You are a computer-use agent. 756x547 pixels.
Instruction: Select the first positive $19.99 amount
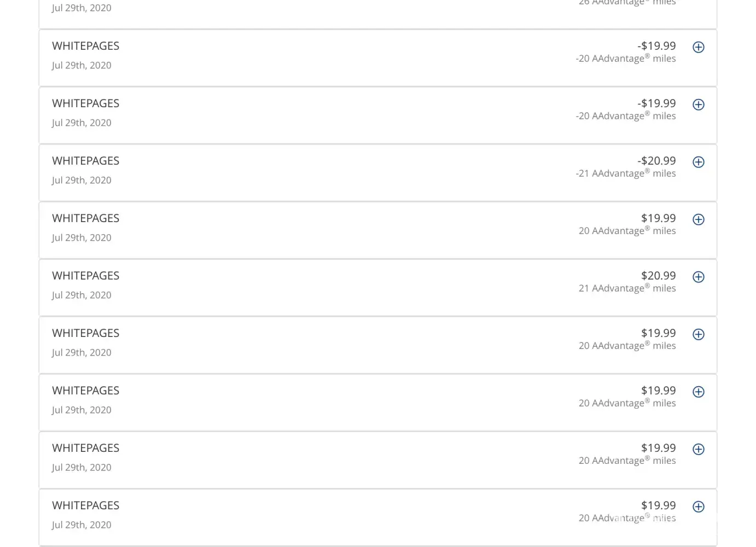click(658, 218)
